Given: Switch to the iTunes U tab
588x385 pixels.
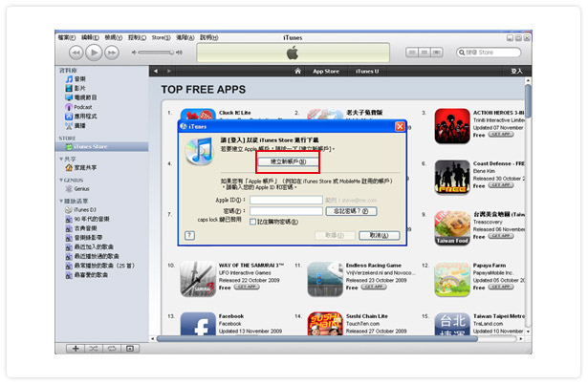Looking at the screenshot, I should [x=367, y=72].
